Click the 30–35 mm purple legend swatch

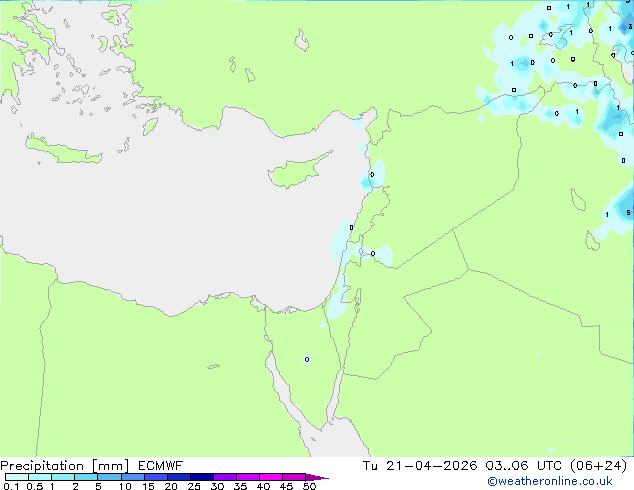(x=225, y=477)
